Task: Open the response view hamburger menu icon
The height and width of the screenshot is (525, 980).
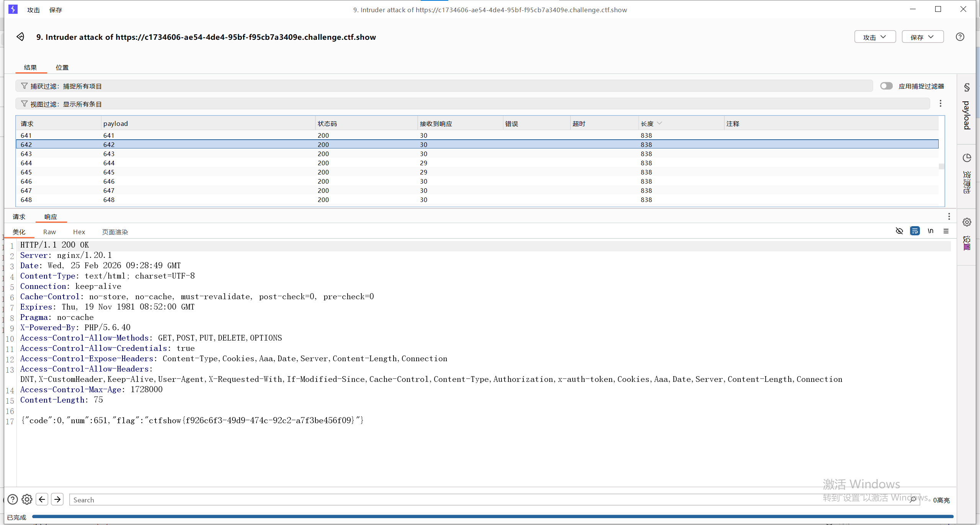Action: [x=946, y=231]
